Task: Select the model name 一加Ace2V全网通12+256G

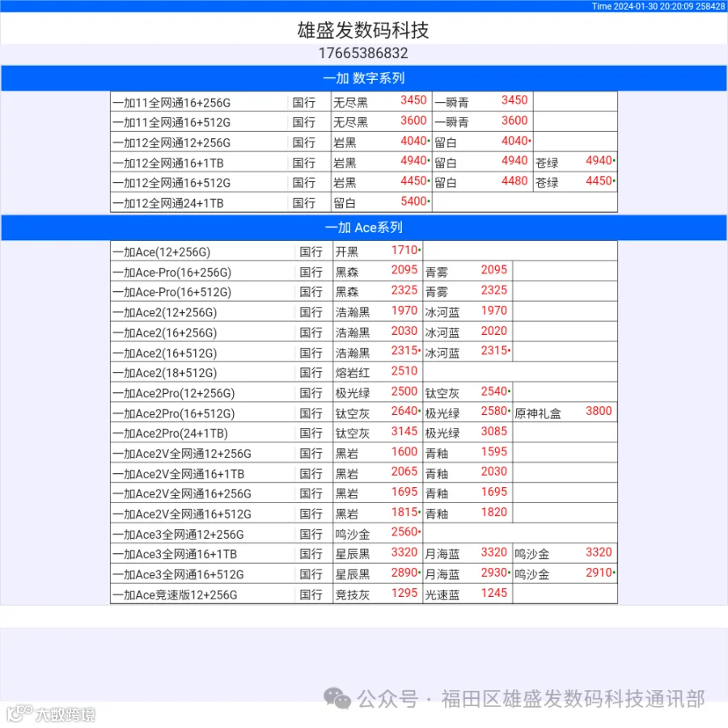Action: pyautogui.click(x=182, y=454)
